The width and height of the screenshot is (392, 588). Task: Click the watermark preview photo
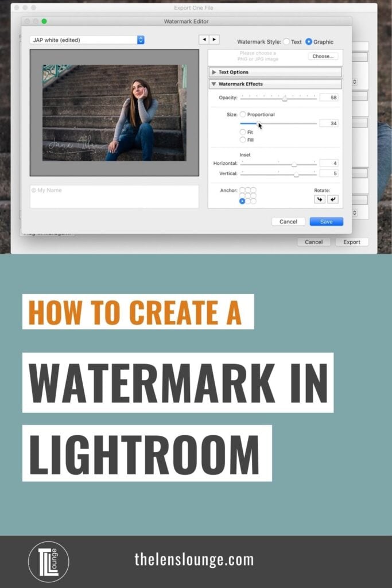click(114, 113)
